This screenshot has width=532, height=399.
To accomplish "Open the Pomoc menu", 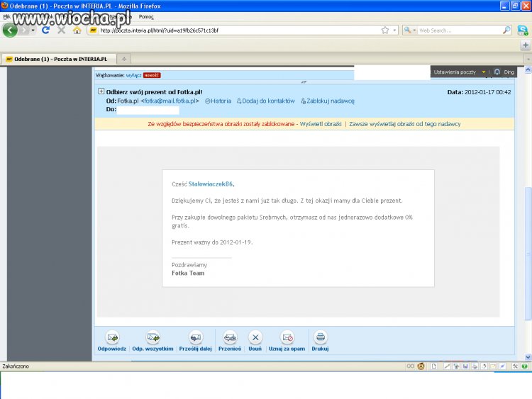I will [x=146, y=16].
